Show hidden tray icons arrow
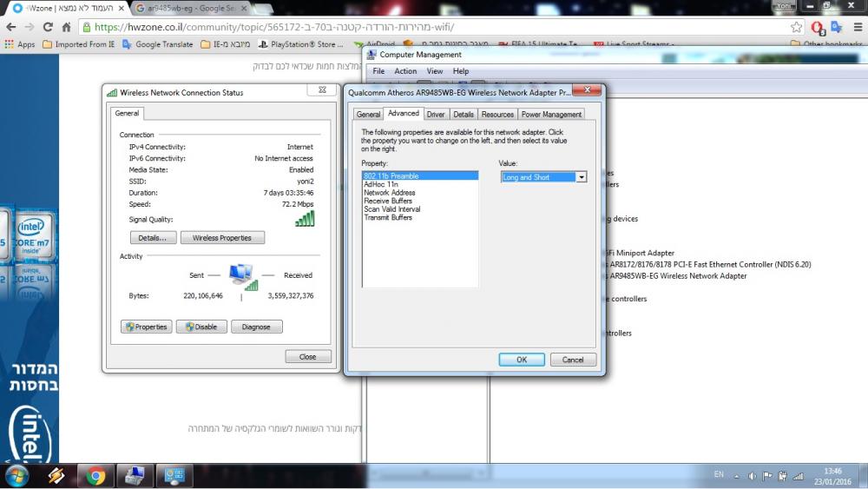The width and height of the screenshot is (868, 489). (x=736, y=476)
